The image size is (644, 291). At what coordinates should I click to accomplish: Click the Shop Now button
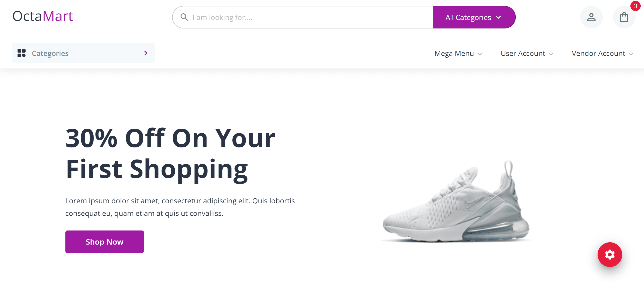tap(104, 242)
